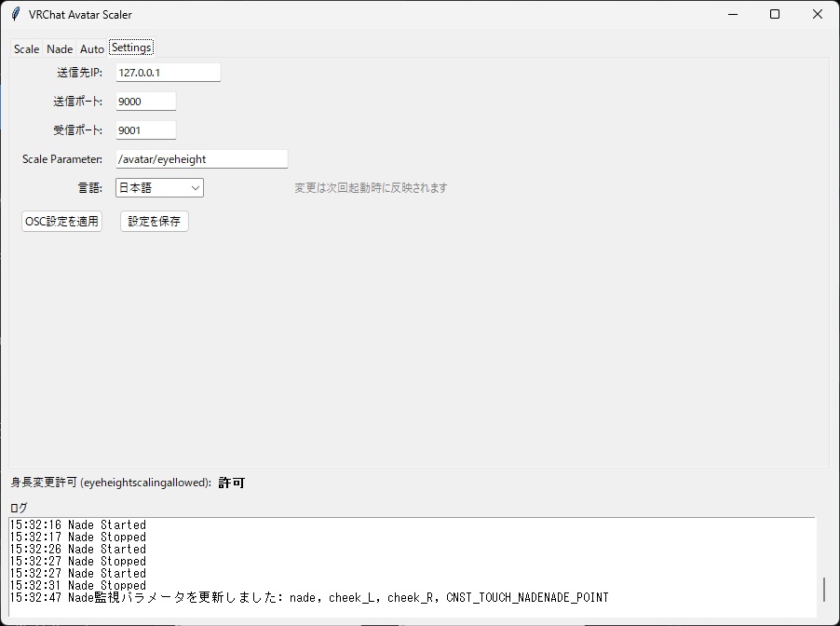
Task: Select the Auto tab
Action: tap(91, 48)
